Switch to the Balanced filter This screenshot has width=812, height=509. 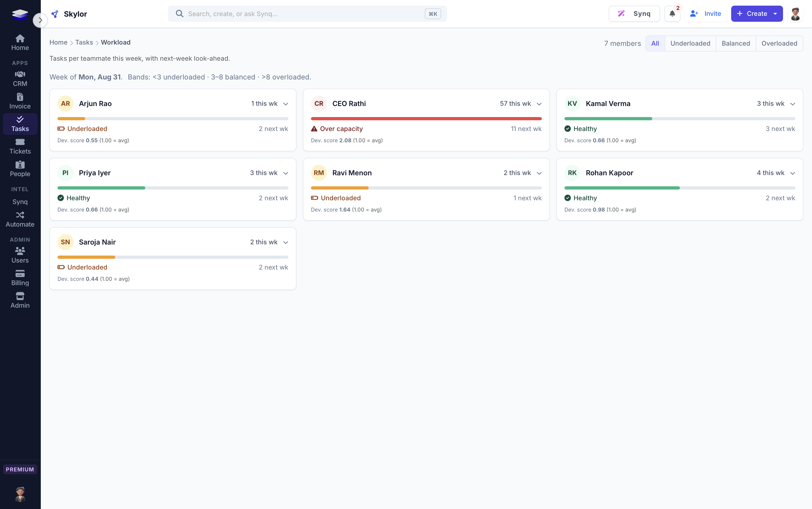pyautogui.click(x=735, y=43)
